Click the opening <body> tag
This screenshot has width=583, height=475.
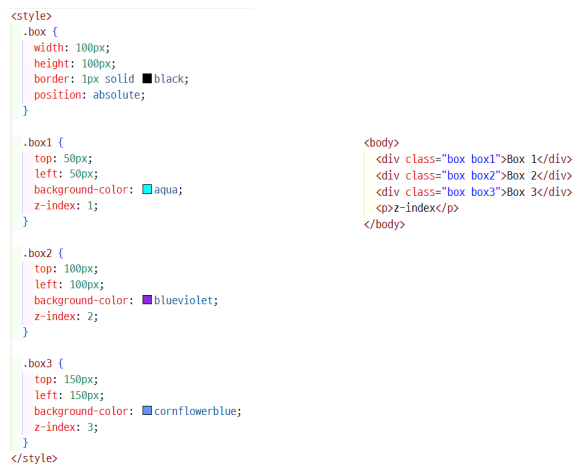click(x=381, y=143)
